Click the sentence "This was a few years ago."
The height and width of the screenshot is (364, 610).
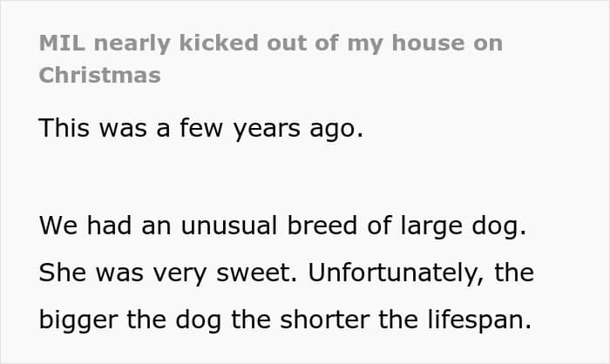[200, 129]
